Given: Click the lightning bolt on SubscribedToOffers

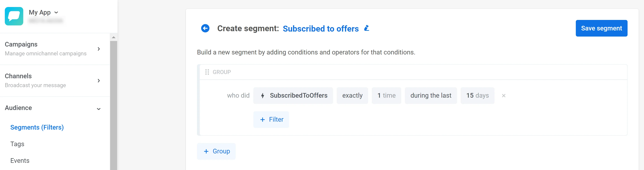Looking at the screenshot, I should coord(262,95).
